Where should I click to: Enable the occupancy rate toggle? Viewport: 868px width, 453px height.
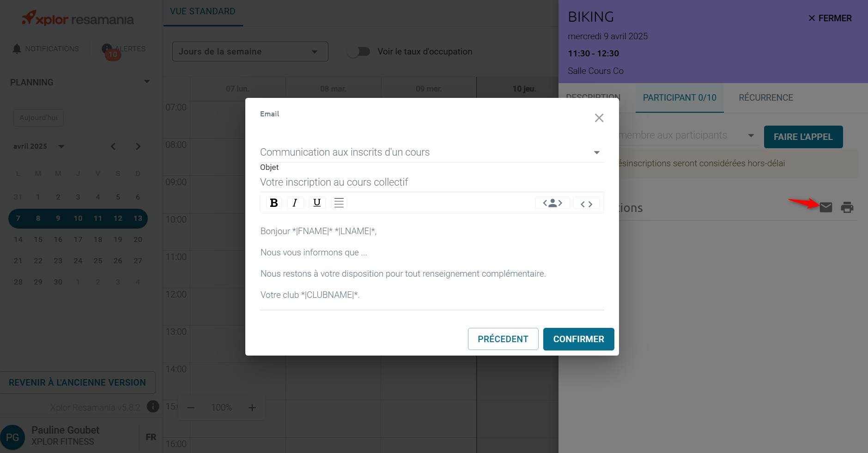click(359, 52)
